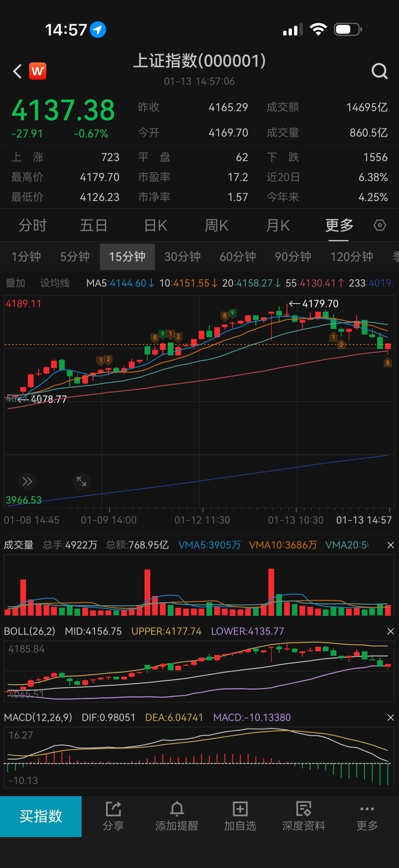
Task: Expand chart to fullscreen with diagonal arrows
Action: pyautogui.click(x=81, y=481)
